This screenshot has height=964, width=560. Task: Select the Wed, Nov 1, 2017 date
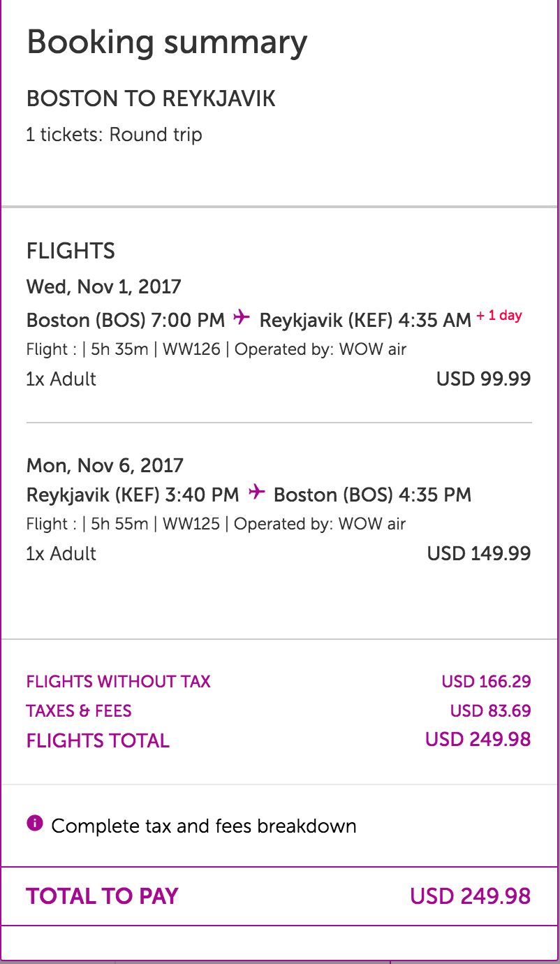click(103, 286)
